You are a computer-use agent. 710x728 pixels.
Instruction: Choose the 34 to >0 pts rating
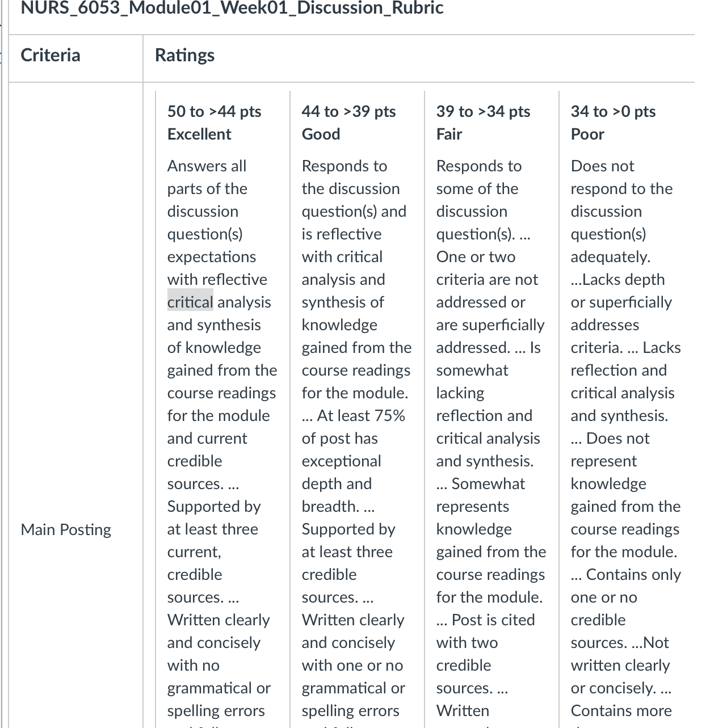tap(614, 111)
